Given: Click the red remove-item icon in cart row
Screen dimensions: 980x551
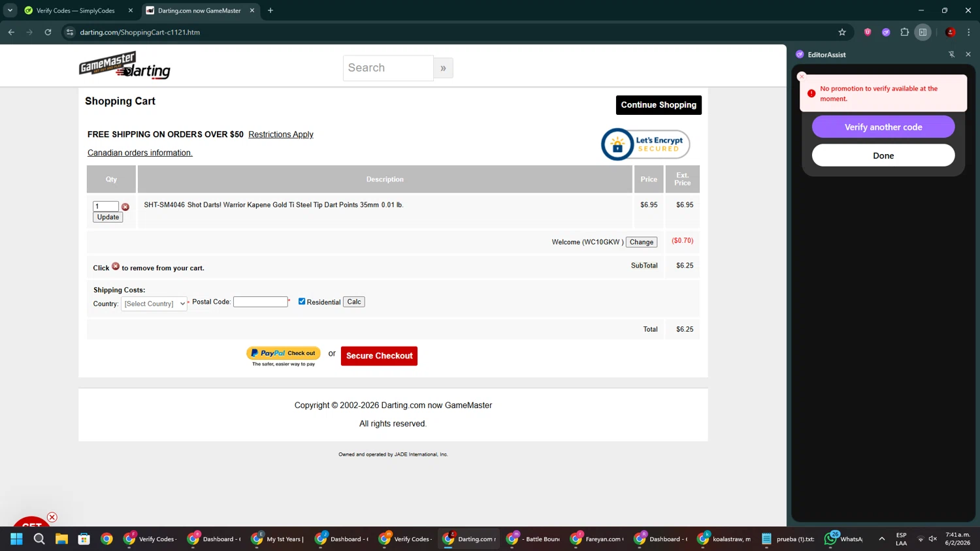Looking at the screenshot, I should (x=125, y=207).
